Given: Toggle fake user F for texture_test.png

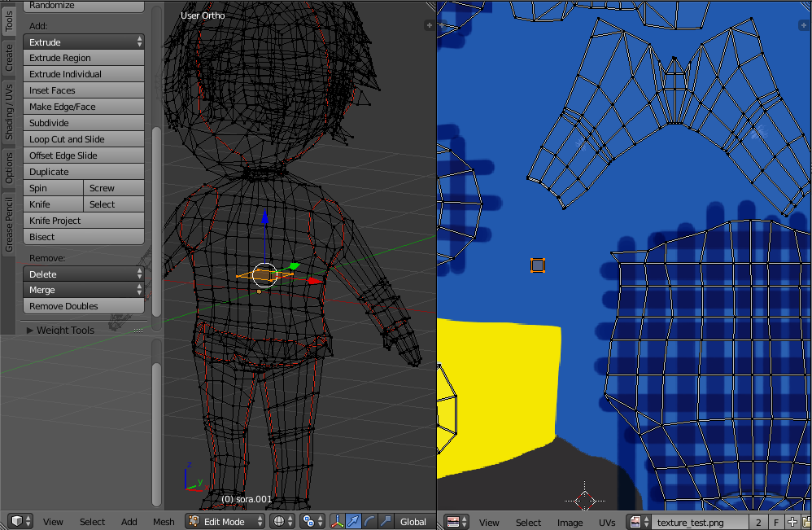Looking at the screenshot, I should tap(776, 522).
